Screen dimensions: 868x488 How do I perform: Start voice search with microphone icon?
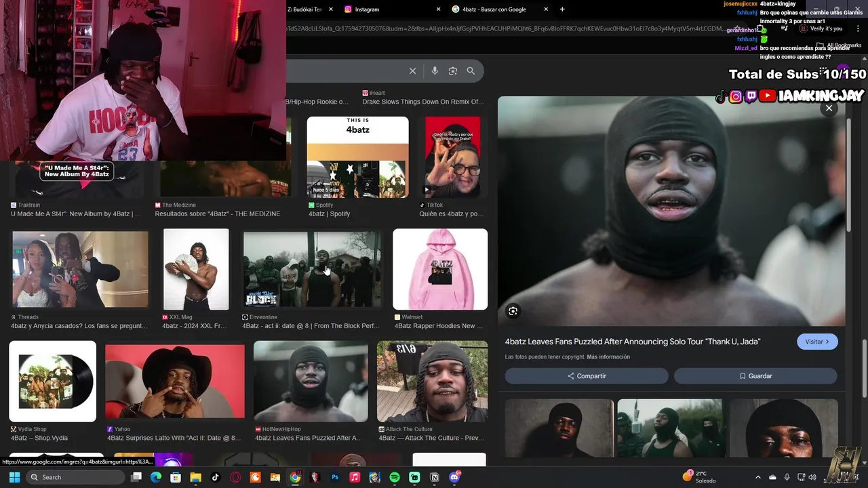(435, 70)
